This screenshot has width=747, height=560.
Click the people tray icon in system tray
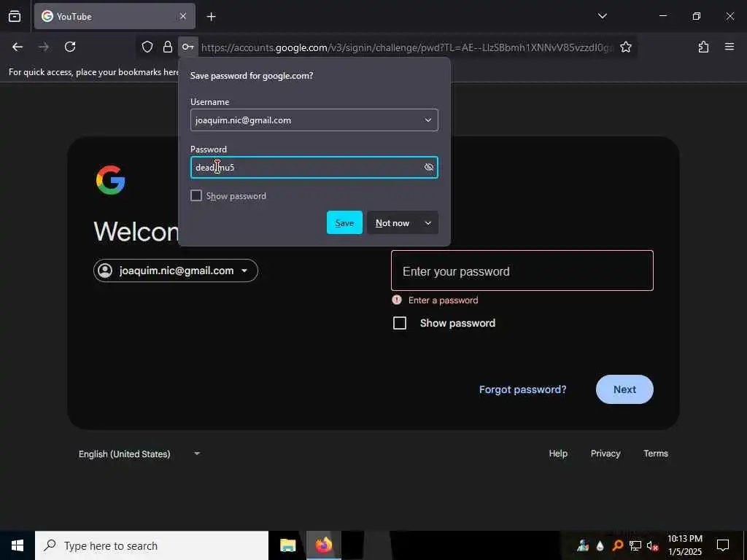pyautogui.click(x=583, y=545)
